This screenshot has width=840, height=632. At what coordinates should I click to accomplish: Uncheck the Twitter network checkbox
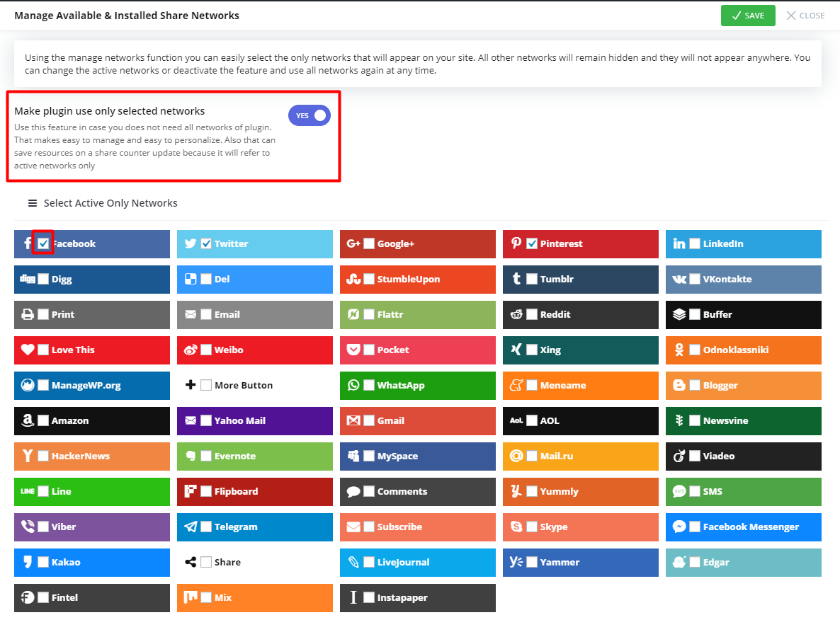(206, 243)
